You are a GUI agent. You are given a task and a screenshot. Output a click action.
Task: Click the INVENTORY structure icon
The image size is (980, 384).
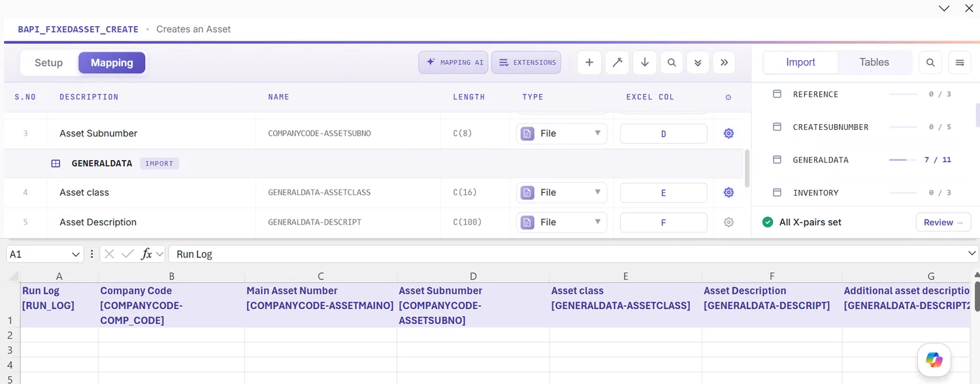click(x=777, y=193)
